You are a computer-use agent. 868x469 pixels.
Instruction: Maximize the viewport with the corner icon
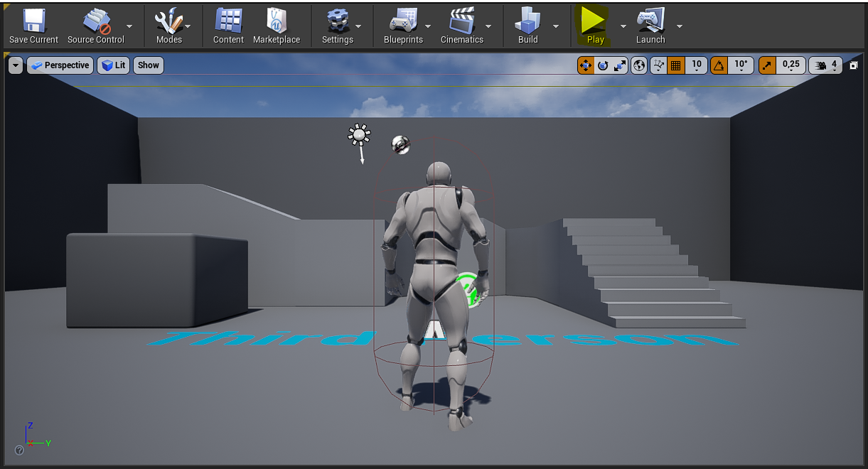tap(853, 65)
